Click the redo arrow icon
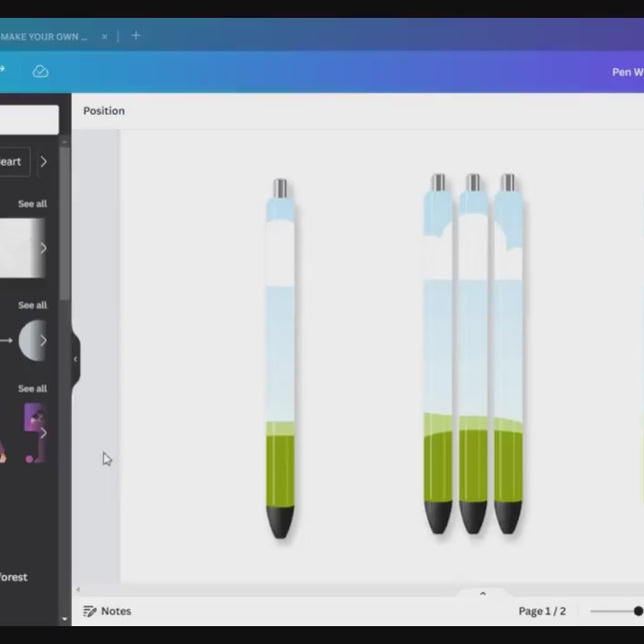Screen dimensions: 644x644 pyautogui.click(x=3, y=70)
